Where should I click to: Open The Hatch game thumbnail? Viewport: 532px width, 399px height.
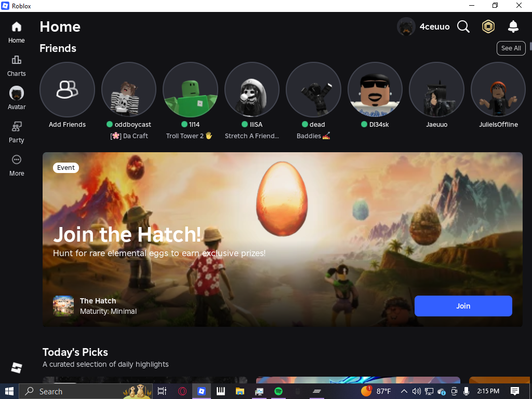coord(63,306)
